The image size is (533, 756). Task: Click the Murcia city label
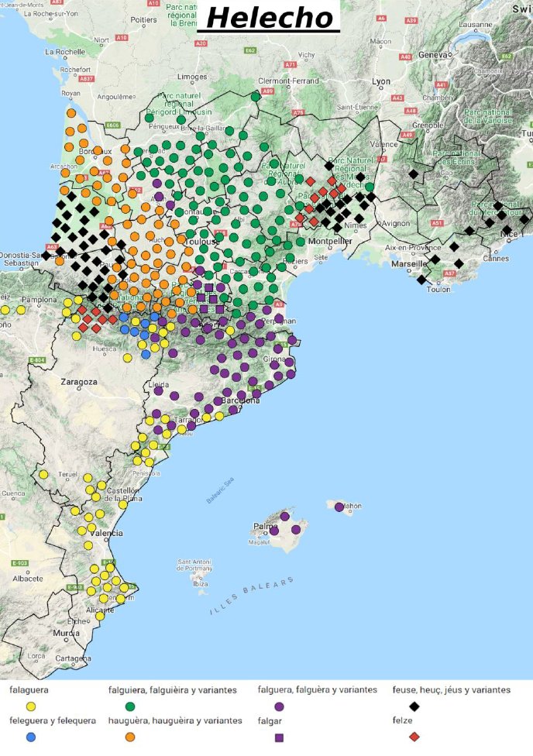pyautogui.click(x=67, y=633)
